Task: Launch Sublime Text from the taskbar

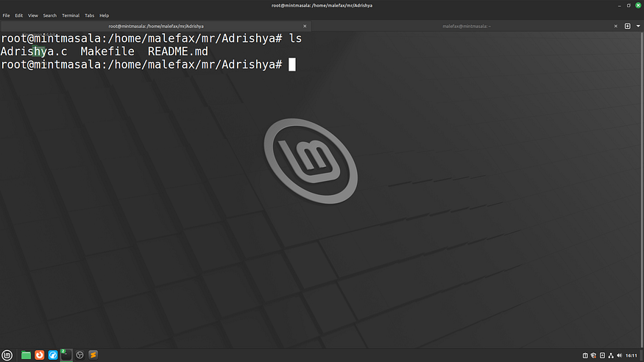Action: point(93,355)
